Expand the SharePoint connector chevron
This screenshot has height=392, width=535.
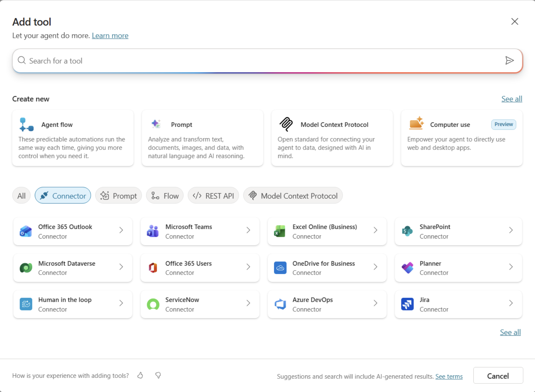(x=511, y=230)
